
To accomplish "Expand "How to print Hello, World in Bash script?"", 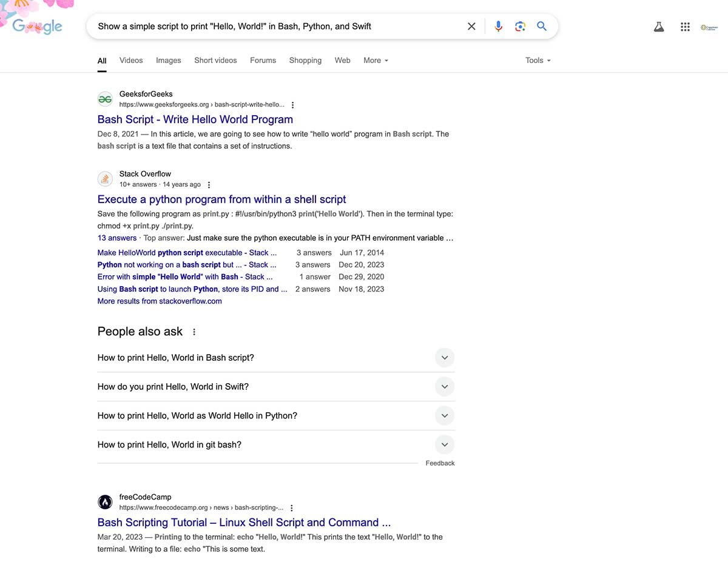I will (x=445, y=358).
